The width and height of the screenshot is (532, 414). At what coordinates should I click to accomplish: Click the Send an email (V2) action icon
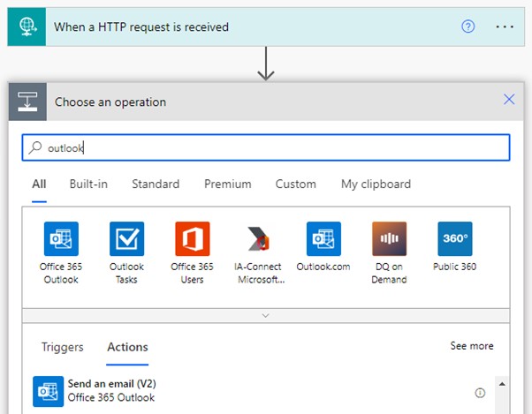tap(49, 391)
